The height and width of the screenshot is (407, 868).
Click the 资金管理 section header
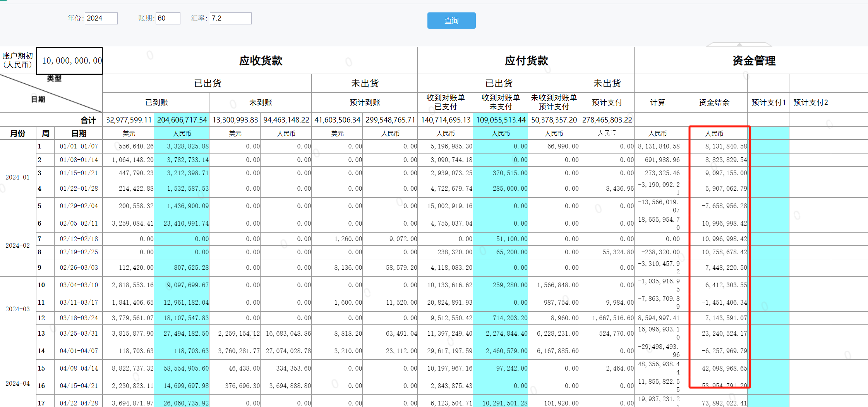[x=754, y=61]
